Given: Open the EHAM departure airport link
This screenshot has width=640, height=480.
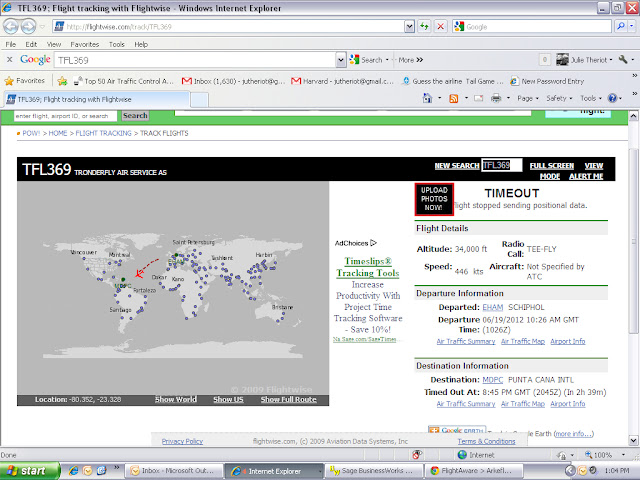Looking at the screenshot, I should click(493, 307).
